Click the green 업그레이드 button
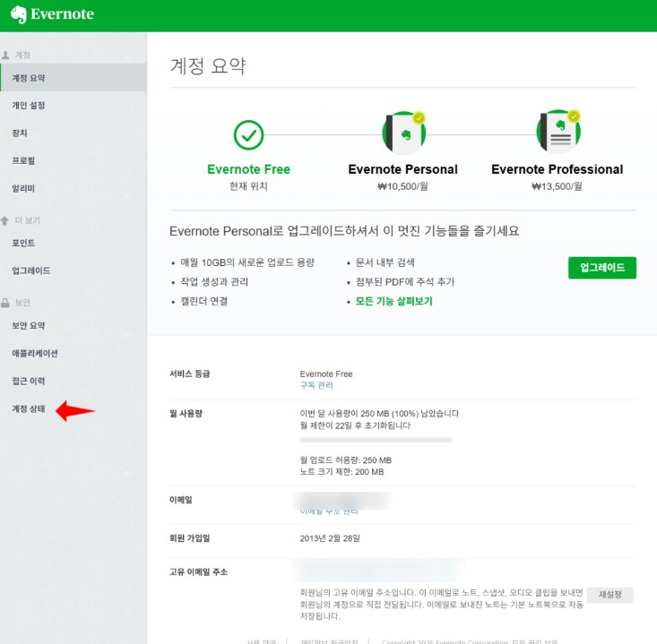This screenshot has width=657, height=644. point(602,268)
